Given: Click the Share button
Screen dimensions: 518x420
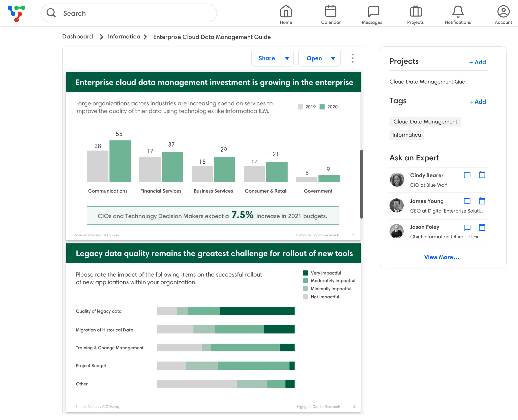Looking at the screenshot, I should point(267,58).
